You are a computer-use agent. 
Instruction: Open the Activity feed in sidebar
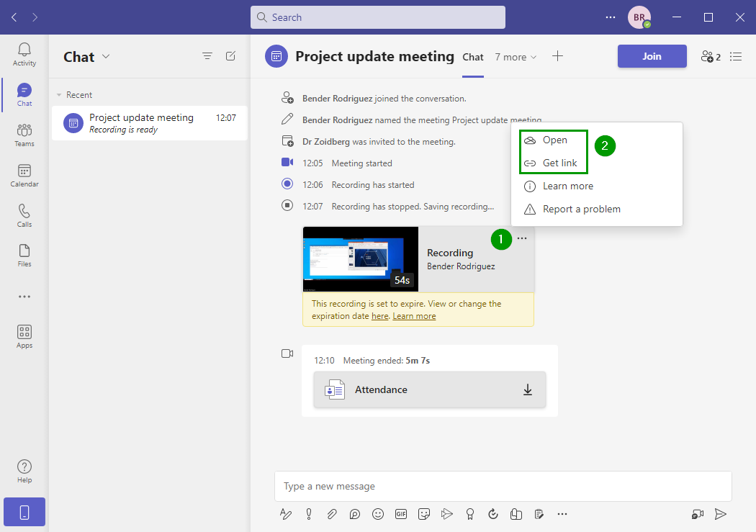(24, 54)
